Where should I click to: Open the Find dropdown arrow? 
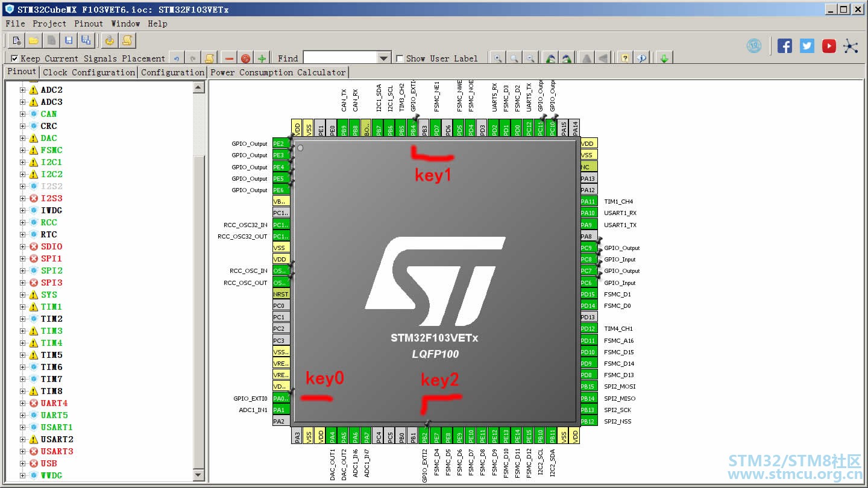click(384, 58)
